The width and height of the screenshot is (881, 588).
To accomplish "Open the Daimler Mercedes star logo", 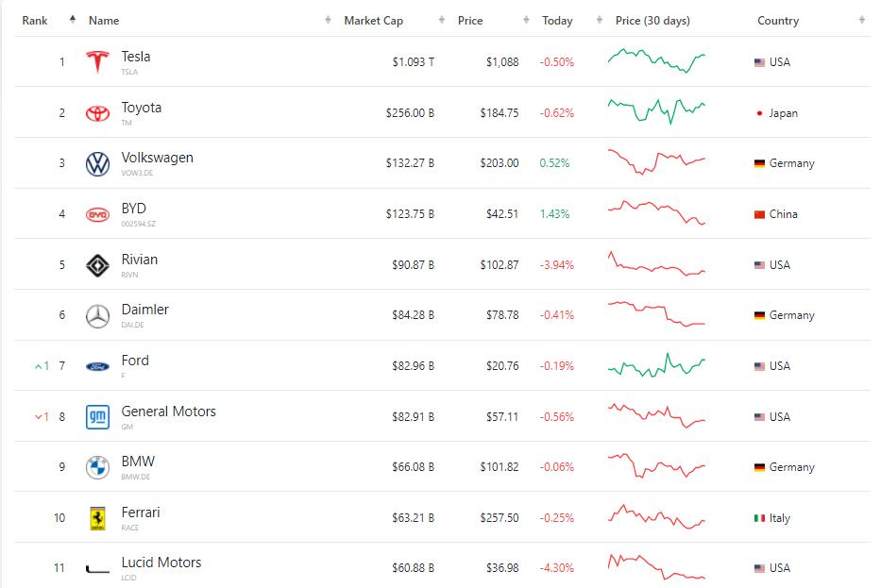I will tap(97, 316).
